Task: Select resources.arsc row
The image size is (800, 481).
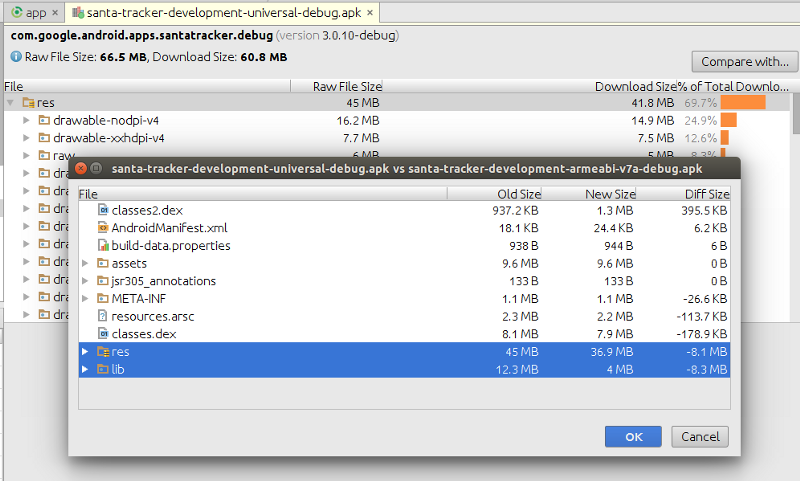Action: coord(404,316)
